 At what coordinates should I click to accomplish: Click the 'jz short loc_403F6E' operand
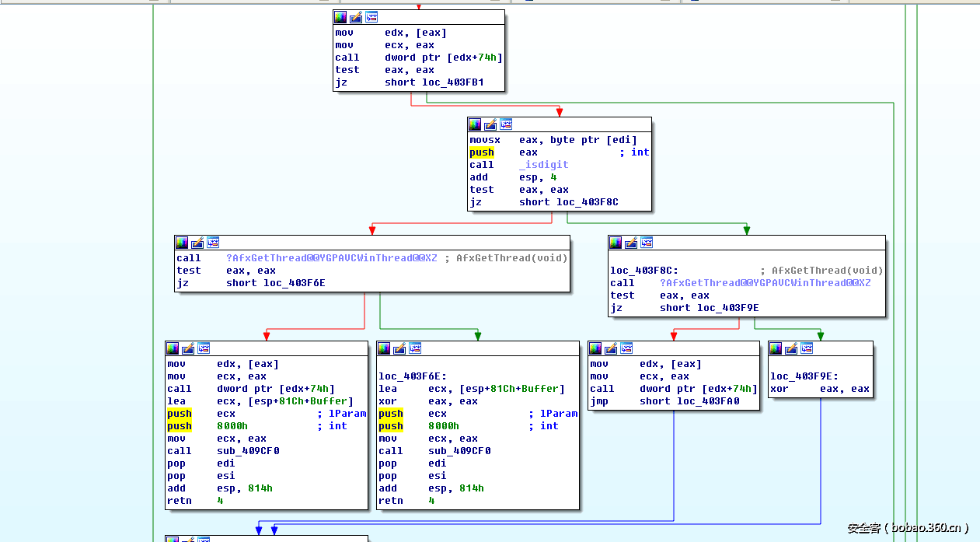[294, 283]
